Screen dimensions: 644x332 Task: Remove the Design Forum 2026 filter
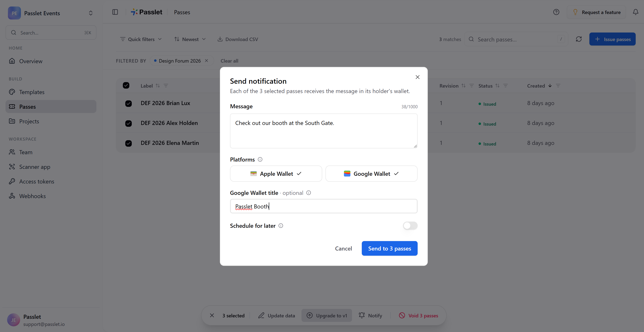206,61
